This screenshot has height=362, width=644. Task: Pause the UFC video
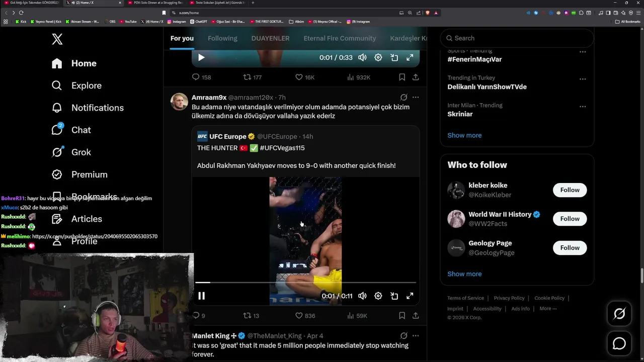[201, 296]
